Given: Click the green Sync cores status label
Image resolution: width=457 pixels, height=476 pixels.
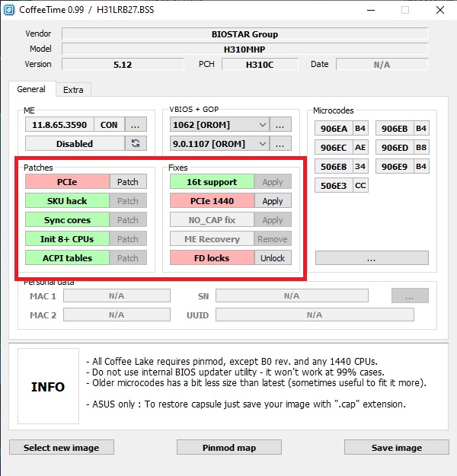Looking at the screenshot, I should point(68,220).
